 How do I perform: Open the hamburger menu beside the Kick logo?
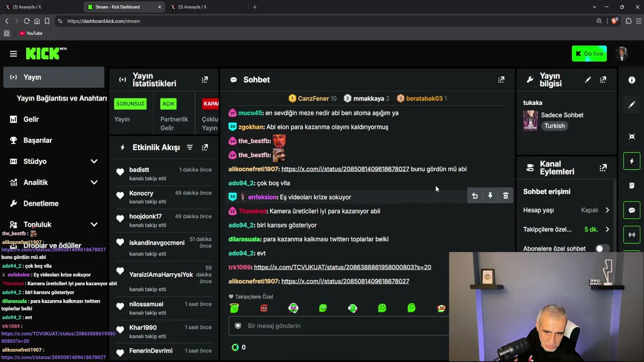tap(14, 54)
